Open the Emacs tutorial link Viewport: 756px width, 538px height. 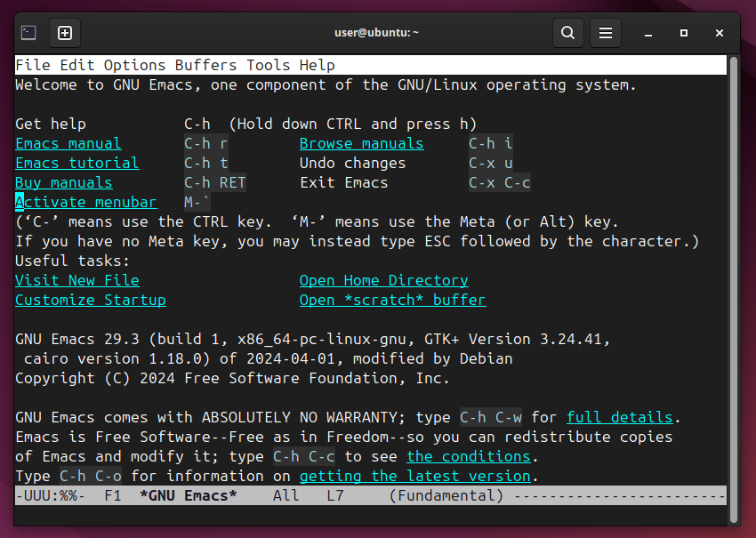click(x=77, y=163)
